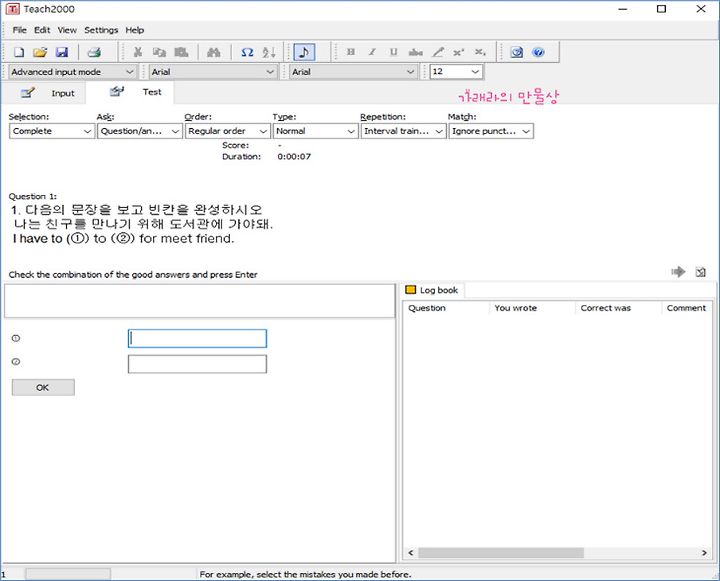
Task: Toggle Italic formatting
Action: pos(372,52)
